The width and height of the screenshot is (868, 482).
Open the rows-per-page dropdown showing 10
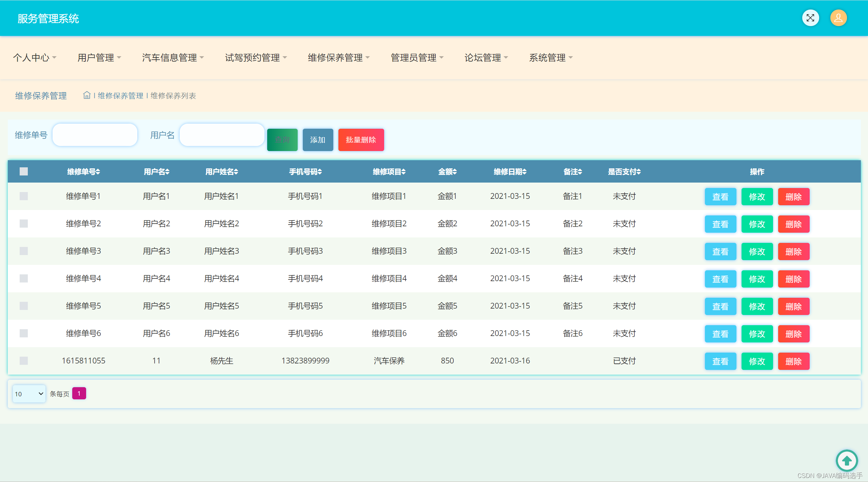[x=29, y=394]
